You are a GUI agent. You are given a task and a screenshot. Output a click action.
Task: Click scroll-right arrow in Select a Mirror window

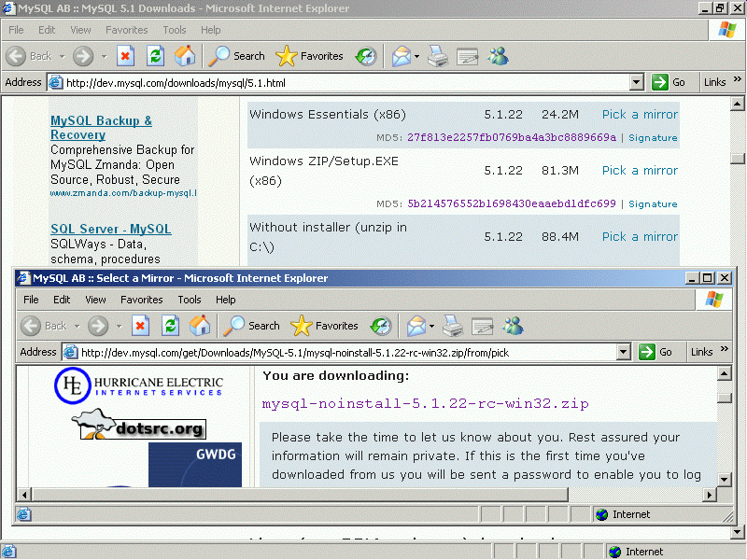[710, 495]
